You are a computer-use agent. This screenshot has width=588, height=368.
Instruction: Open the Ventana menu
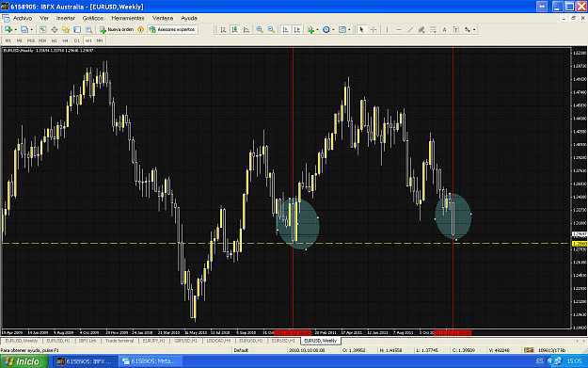163,18
